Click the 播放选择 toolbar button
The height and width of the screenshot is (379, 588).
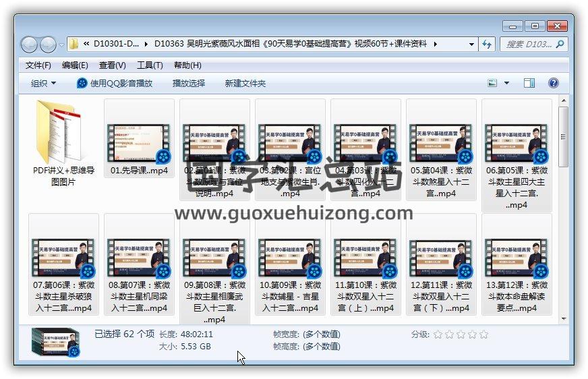tap(189, 83)
